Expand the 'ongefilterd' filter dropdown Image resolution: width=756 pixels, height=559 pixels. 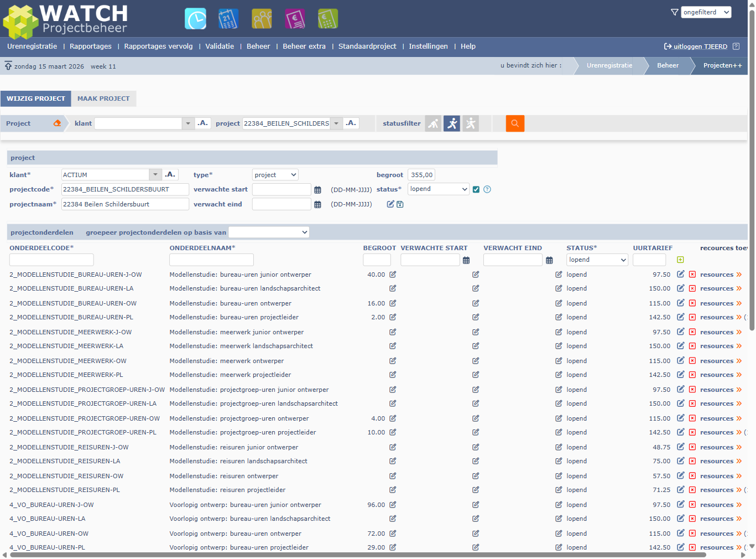[706, 12]
